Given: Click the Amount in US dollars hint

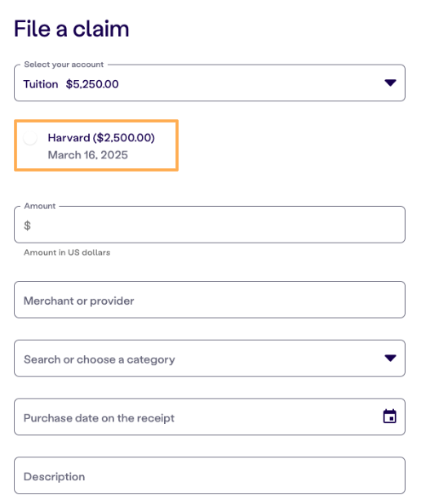Looking at the screenshot, I should (x=67, y=252).
